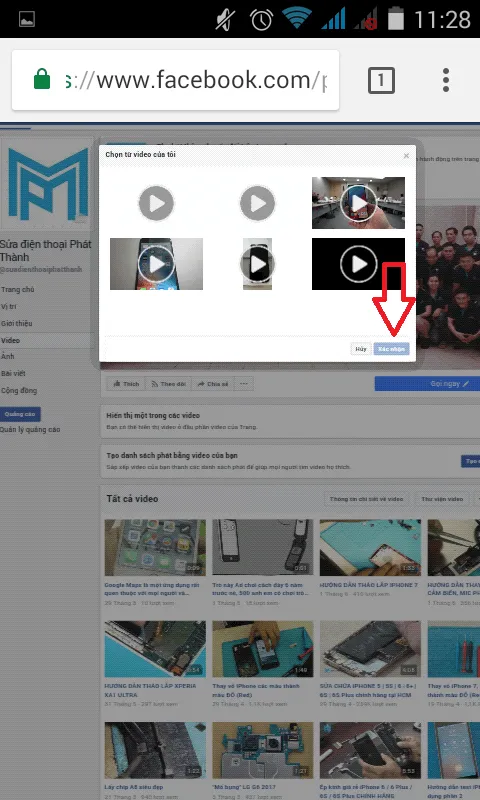Cancel the dialog with Hủy button
Image resolution: width=480 pixels, height=800 pixels.
[x=361, y=349]
